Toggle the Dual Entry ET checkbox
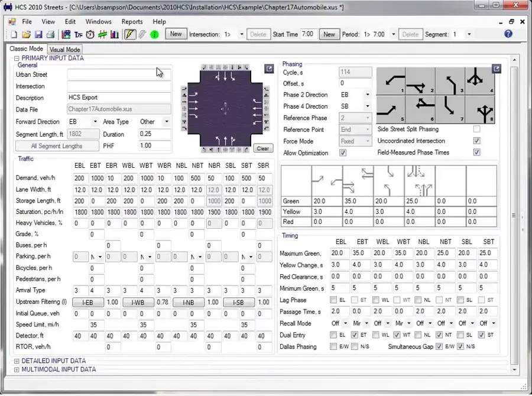The height and width of the screenshot is (396, 532). click(355, 335)
